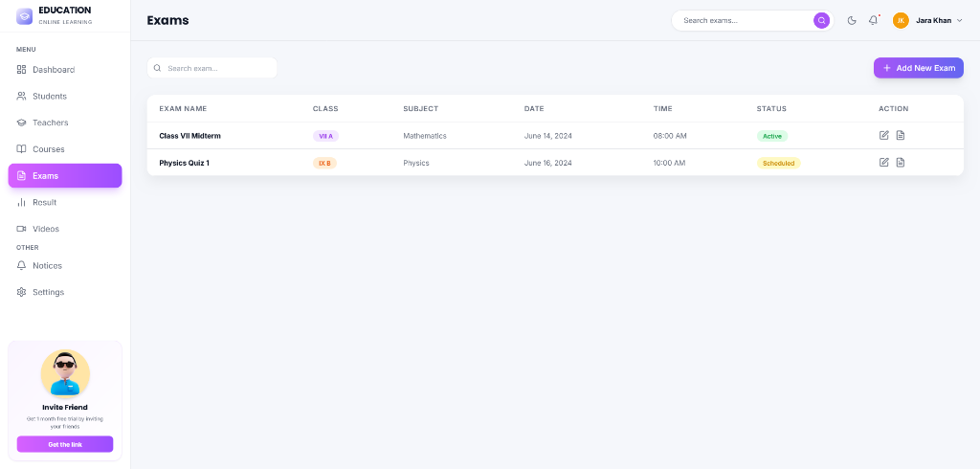Click the Get the link button
This screenshot has width=980, height=469.
tap(65, 444)
